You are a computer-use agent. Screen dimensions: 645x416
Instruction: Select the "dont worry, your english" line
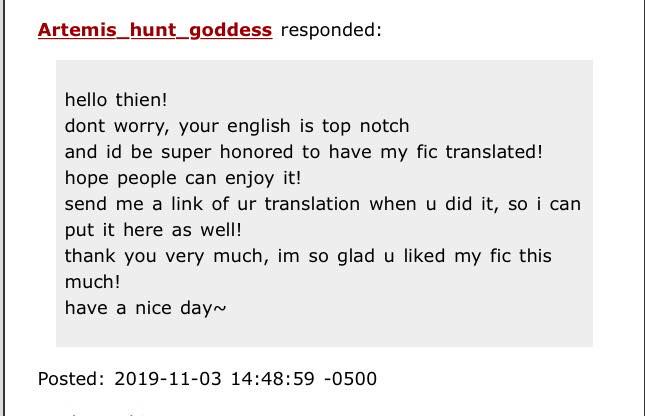(178, 126)
